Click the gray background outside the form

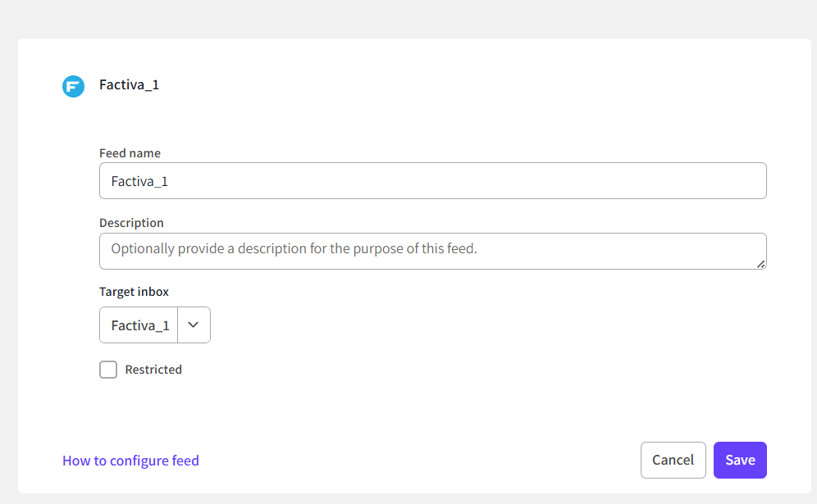tap(410, 18)
